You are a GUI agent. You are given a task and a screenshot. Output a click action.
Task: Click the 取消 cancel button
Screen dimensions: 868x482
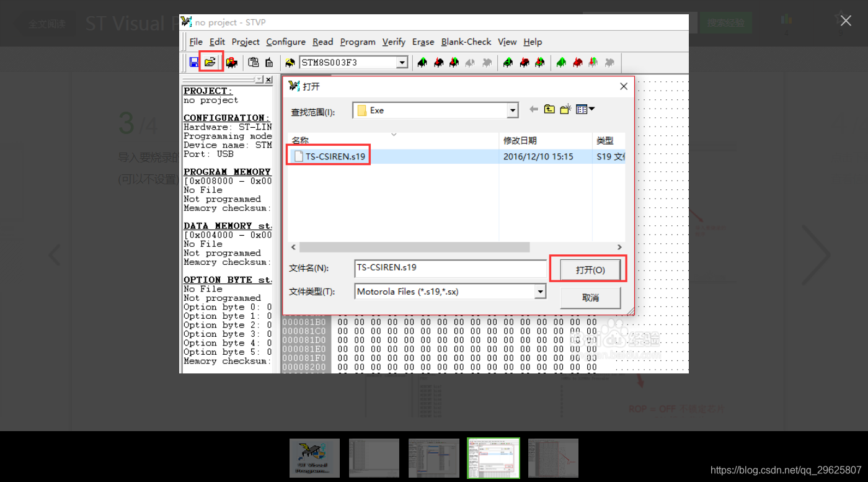click(x=590, y=298)
